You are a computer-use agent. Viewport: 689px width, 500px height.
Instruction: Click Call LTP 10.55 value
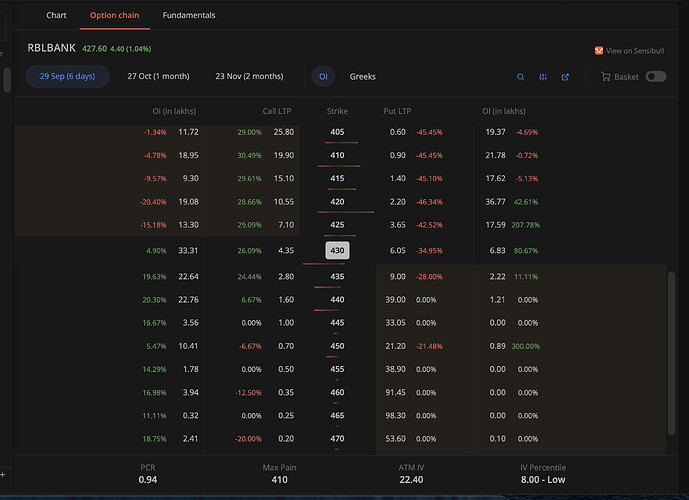click(283, 202)
